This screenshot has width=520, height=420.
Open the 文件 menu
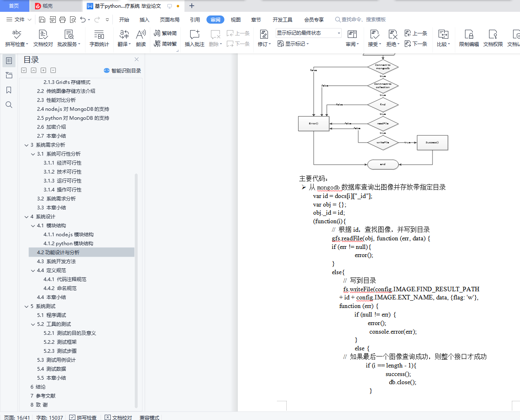click(19, 20)
